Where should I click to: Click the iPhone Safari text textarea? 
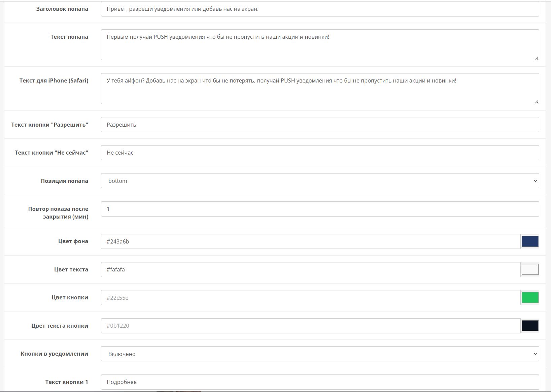pos(320,89)
